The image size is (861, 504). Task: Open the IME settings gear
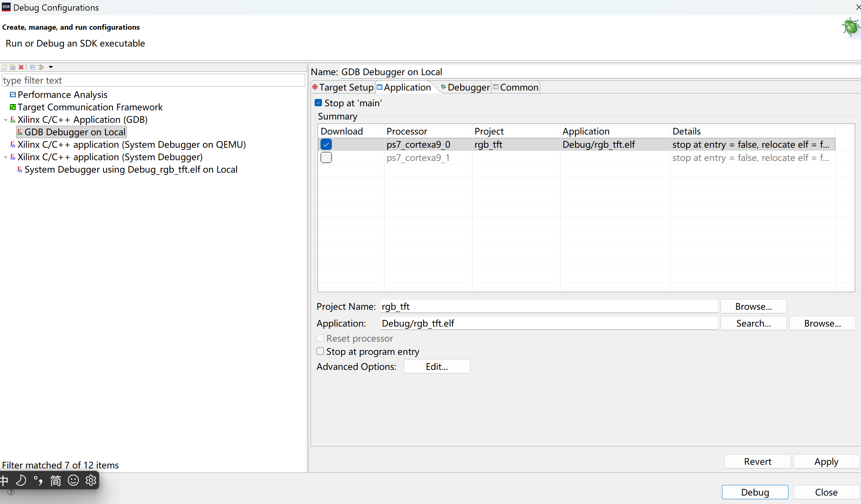pos(91,480)
